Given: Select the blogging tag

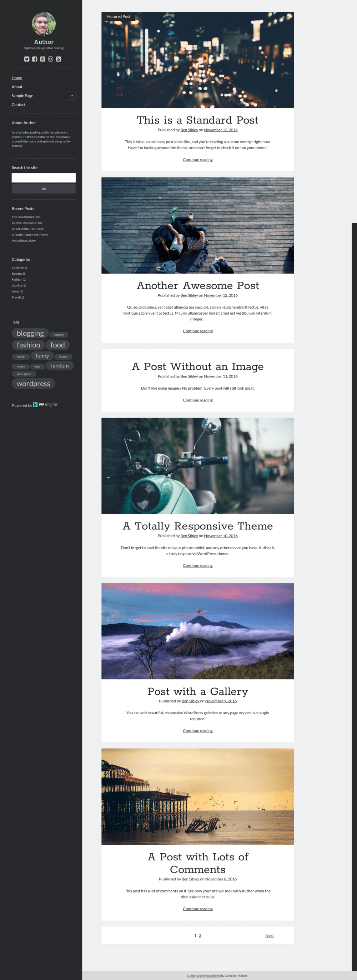Looking at the screenshot, I should click(x=30, y=333).
